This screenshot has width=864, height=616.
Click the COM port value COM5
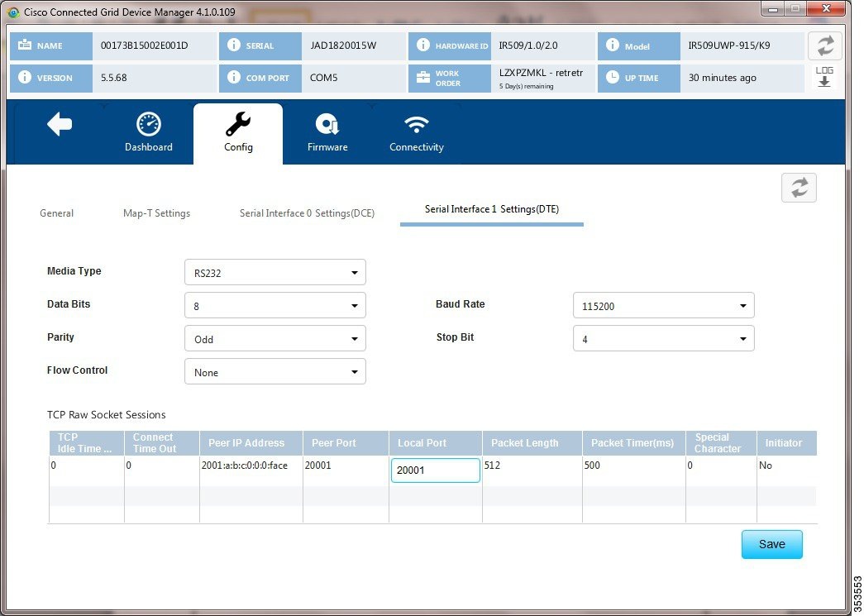323,78
